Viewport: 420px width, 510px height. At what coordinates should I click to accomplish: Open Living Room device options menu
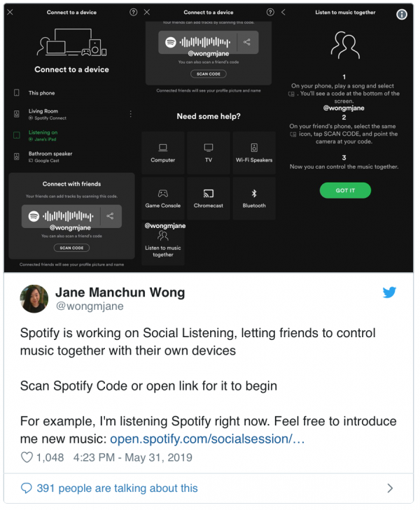(130, 114)
